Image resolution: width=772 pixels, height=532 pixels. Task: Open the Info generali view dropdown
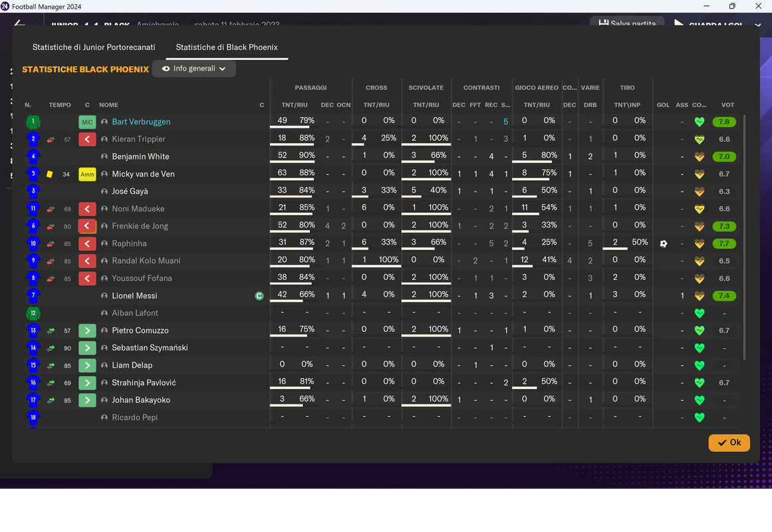point(194,68)
